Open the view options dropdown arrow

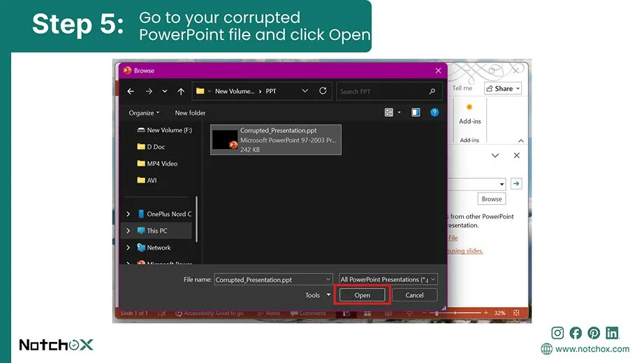(x=400, y=112)
